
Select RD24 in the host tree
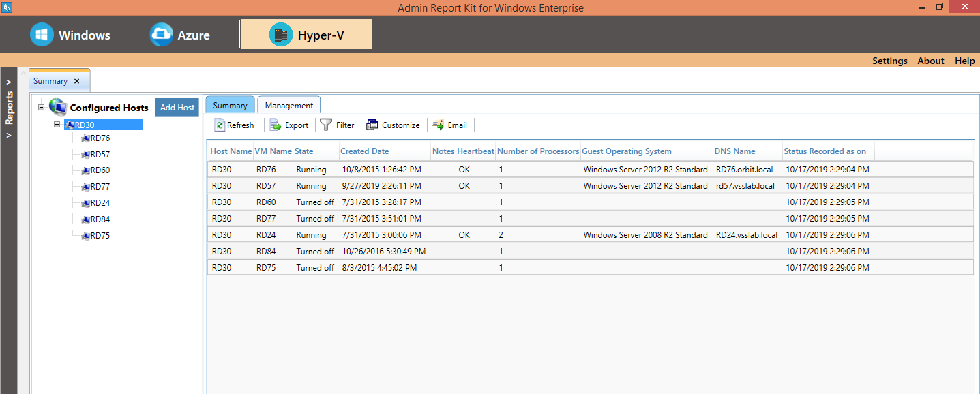coord(100,203)
